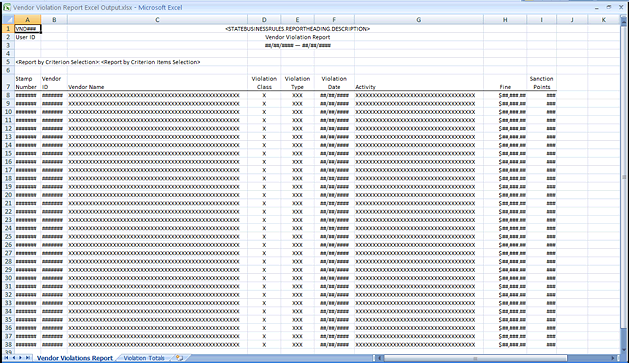The image size is (629, 363).
Task: Go to the previous sheet with navigation arrow
Action: click(14, 358)
